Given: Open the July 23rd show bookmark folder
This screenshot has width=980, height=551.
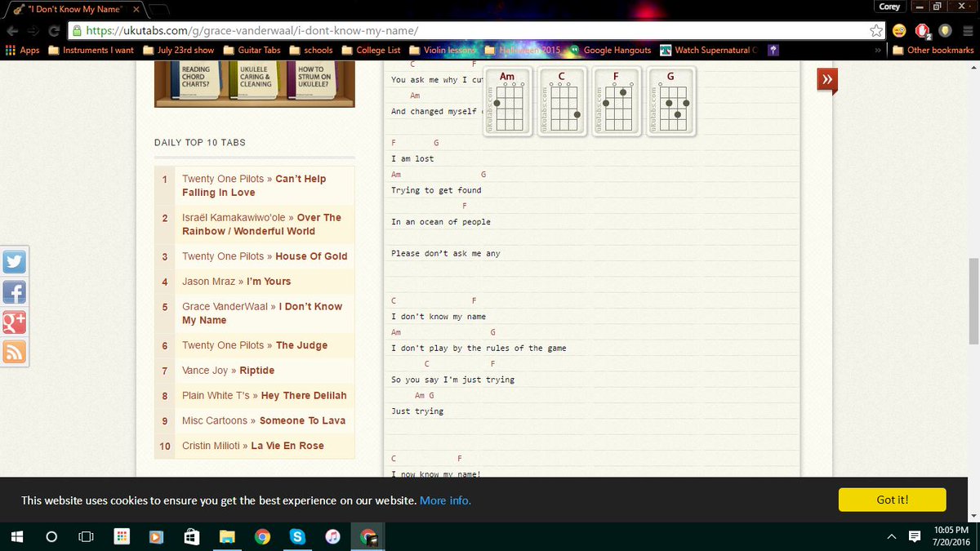Looking at the screenshot, I should [x=179, y=50].
